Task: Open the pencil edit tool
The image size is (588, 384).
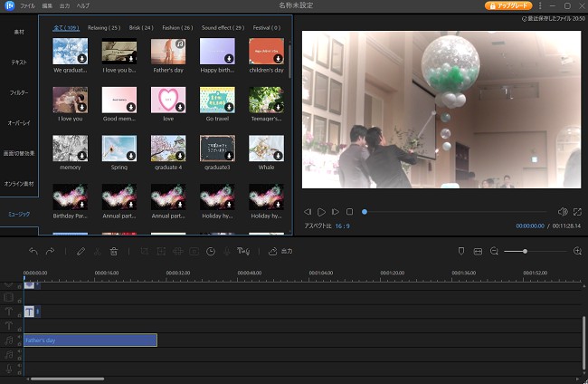Action: click(x=81, y=251)
